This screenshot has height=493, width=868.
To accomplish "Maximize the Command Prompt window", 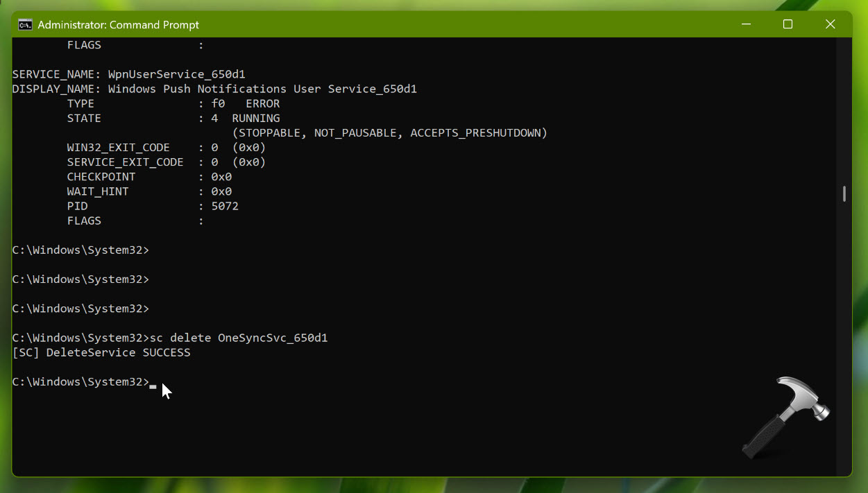I will (788, 24).
